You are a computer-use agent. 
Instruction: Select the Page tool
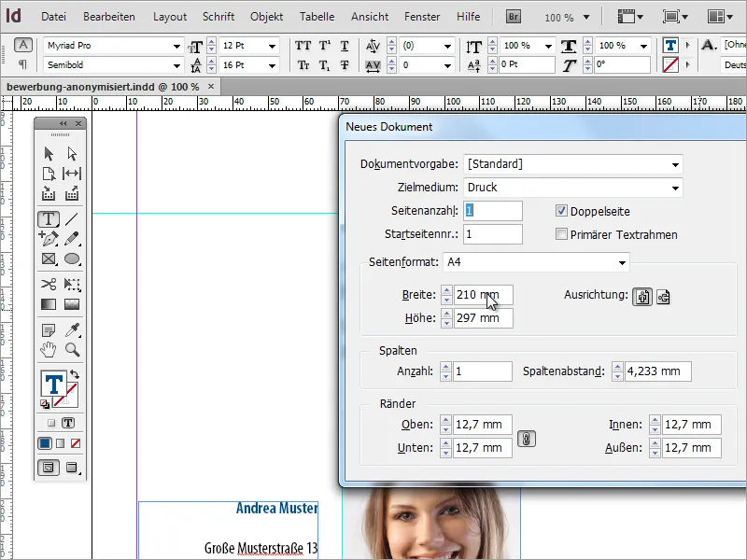[x=49, y=174]
